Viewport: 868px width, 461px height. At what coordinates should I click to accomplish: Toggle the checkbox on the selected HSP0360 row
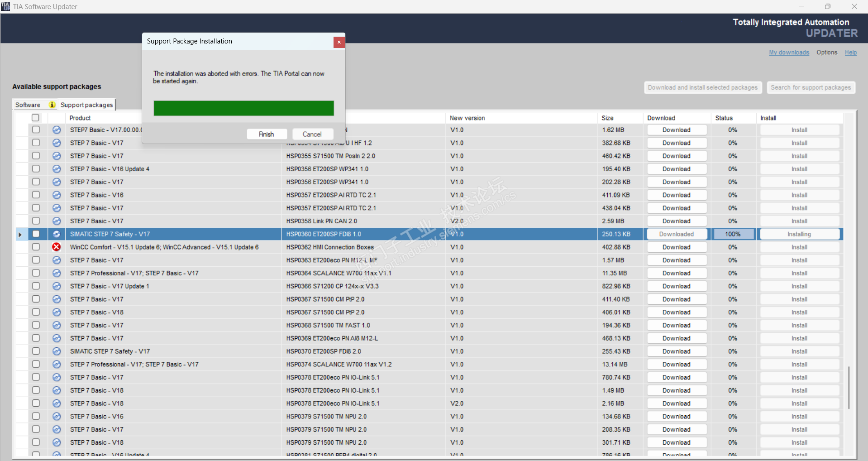point(36,234)
